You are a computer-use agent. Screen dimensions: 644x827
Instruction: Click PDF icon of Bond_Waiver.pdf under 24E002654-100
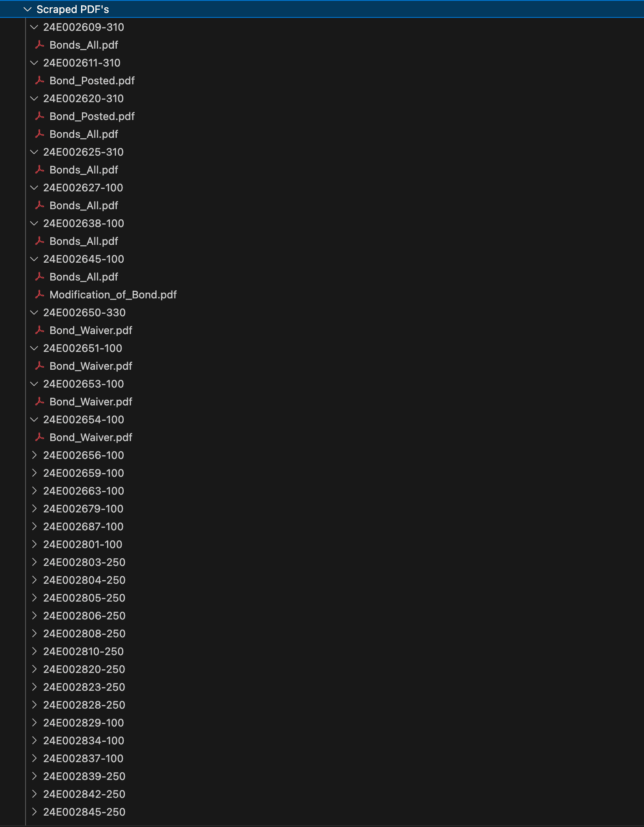[x=40, y=437]
